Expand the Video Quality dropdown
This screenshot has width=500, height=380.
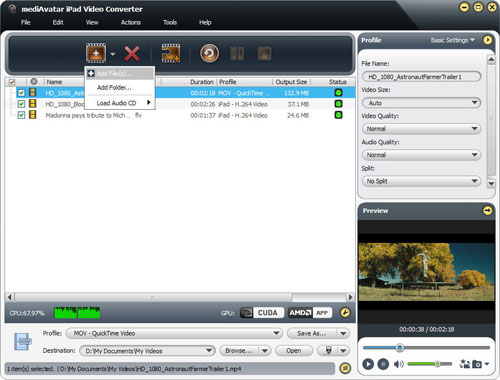pos(421,129)
